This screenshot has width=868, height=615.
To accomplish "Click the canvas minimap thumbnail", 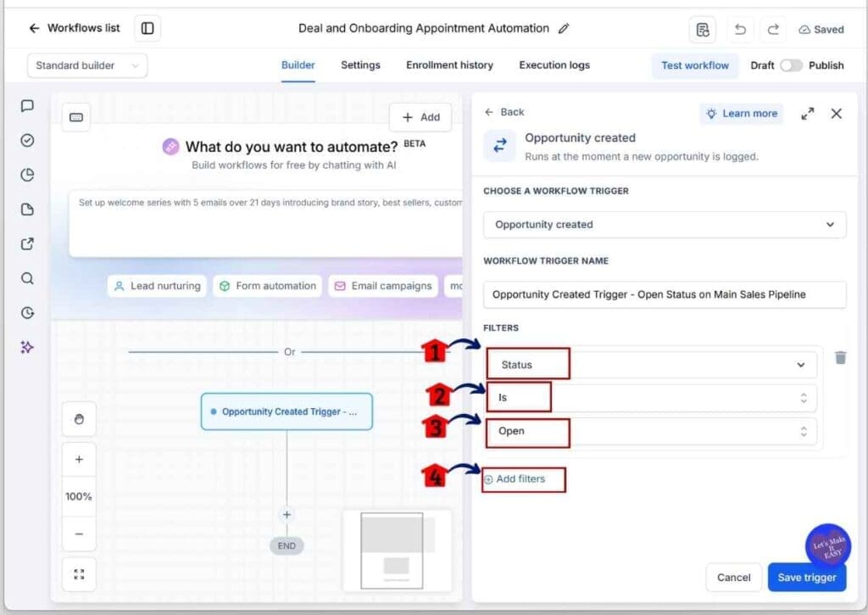I will point(398,551).
